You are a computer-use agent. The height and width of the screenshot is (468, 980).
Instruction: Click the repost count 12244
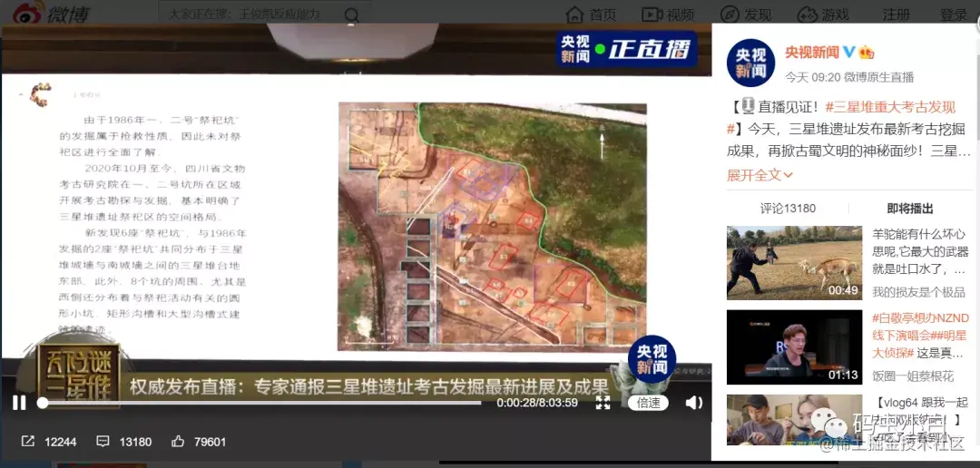point(60,442)
